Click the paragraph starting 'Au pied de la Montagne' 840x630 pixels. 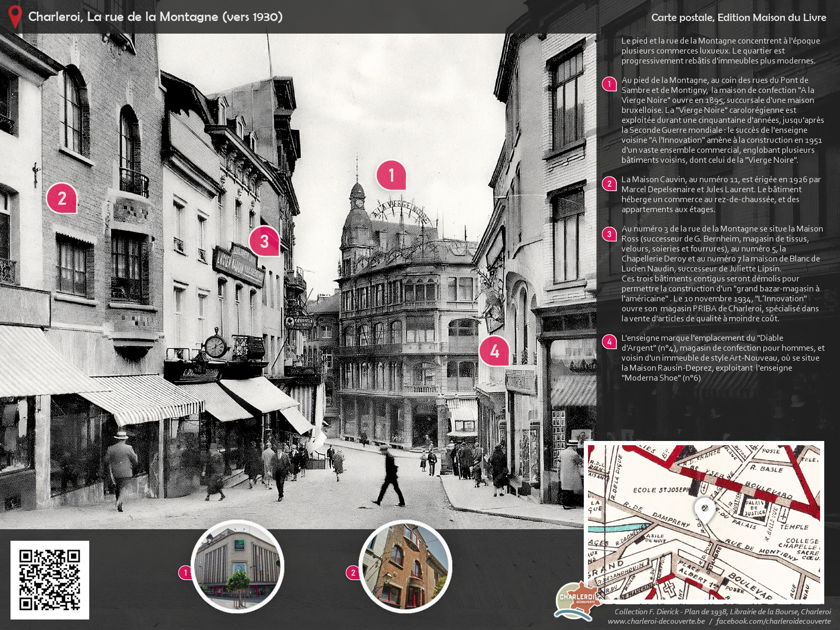pyautogui.click(x=723, y=120)
